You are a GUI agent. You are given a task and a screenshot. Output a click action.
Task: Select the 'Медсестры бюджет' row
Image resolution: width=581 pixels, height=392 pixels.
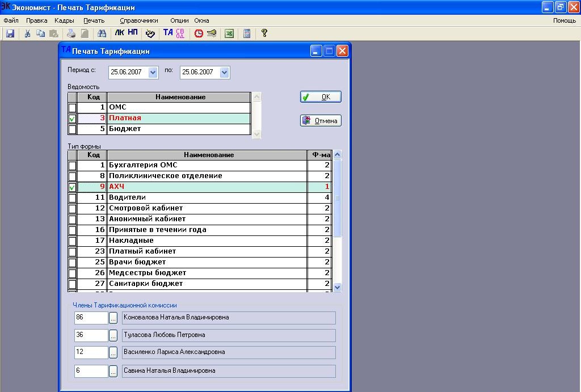(200, 273)
